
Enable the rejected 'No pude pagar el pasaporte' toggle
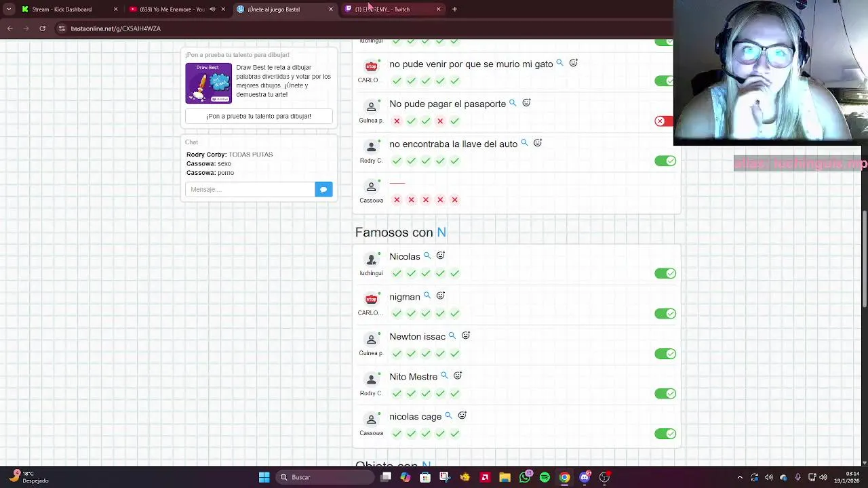[x=664, y=121]
